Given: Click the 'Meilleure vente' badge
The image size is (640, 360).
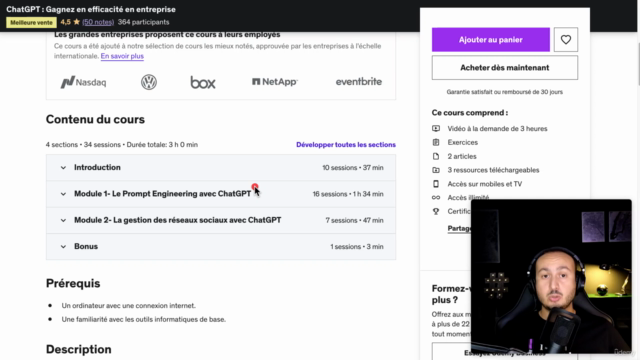Looking at the screenshot, I should [31, 22].
